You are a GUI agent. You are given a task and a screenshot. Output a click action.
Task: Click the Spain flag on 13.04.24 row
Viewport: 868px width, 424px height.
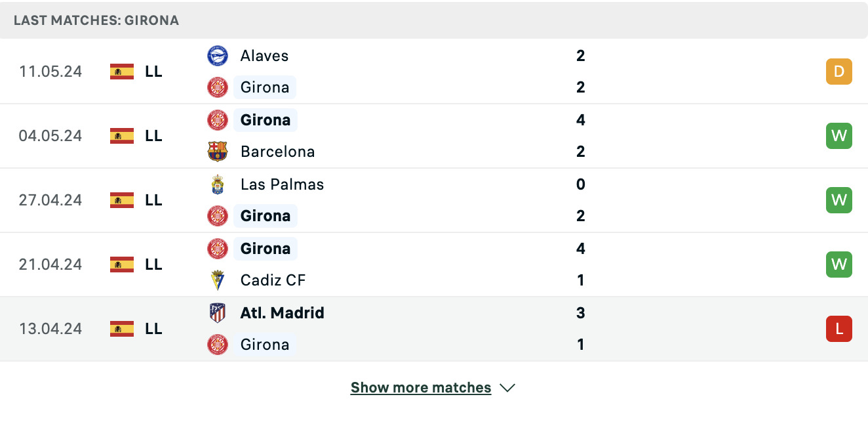[122, 329]
